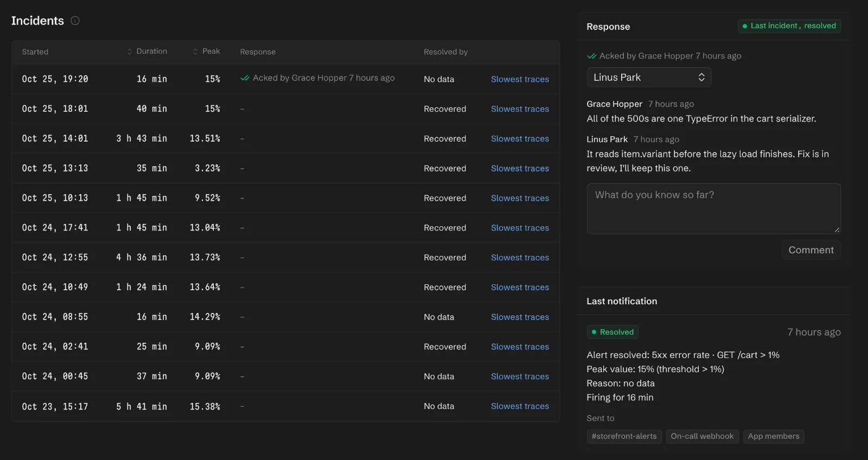Select the #storefront-alerts recipient tag

[x=624, y=436]
